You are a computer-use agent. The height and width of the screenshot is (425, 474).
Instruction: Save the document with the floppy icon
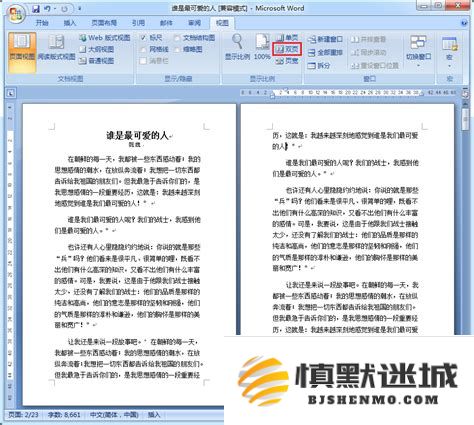pos(36,8)
